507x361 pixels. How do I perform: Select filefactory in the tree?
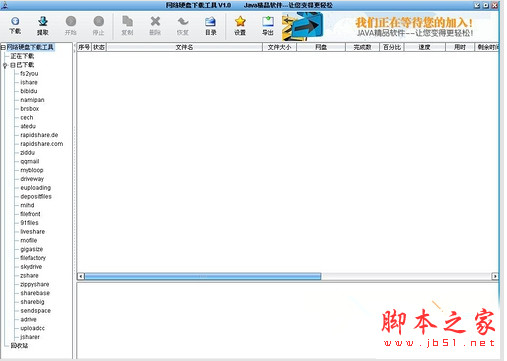pyautogui.click(x=33, y=258)
